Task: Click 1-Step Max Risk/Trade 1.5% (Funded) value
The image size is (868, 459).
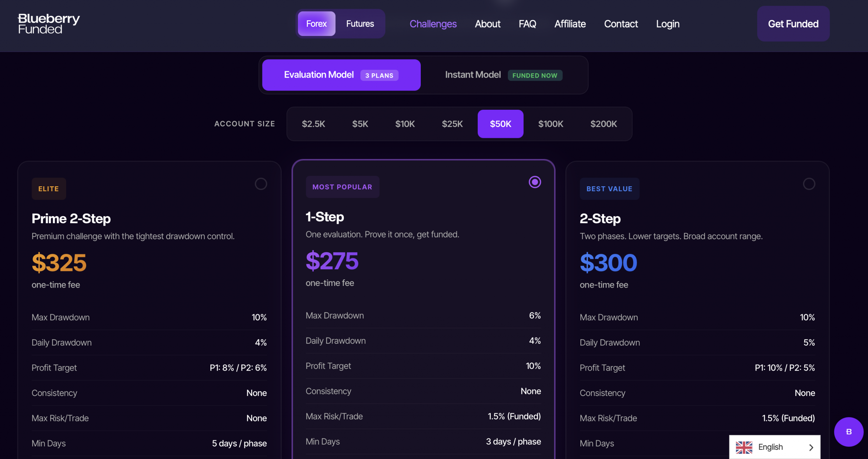Action: pyautogui.click(x=514, y=416)
